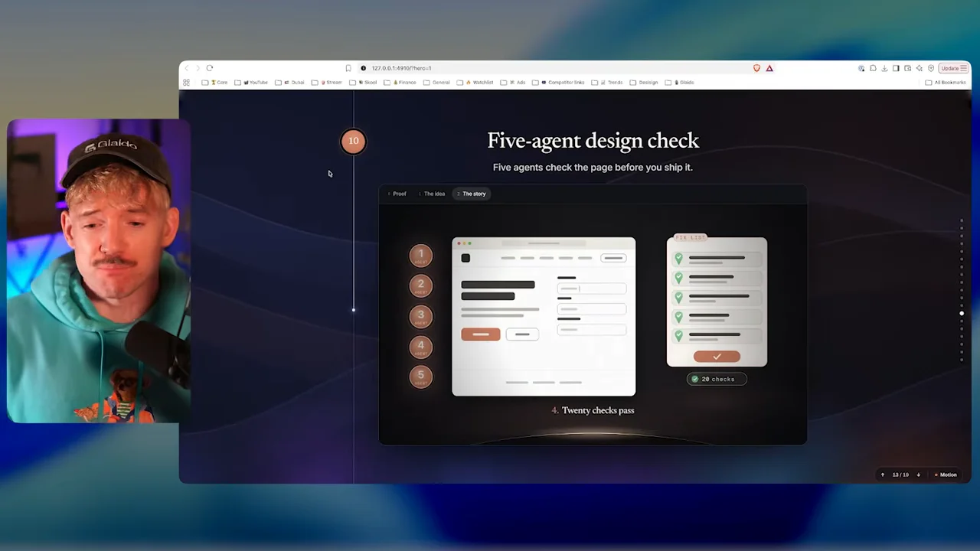Viewport: 980px width, 551px height.
Task: Click the Update button in browser toolbar
Action: pos(952,68)
